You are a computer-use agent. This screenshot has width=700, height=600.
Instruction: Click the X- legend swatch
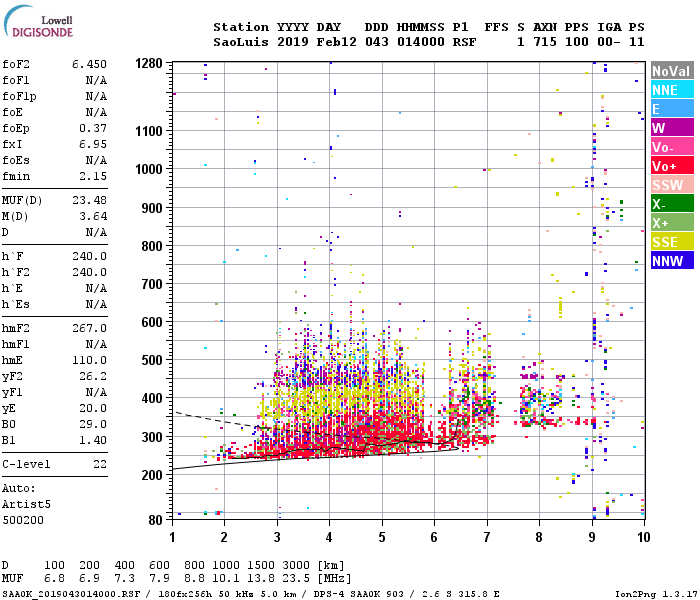click(x=672, y=204)
